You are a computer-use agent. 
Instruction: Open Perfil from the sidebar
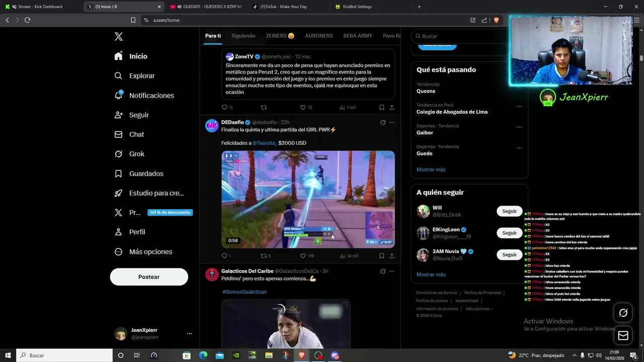[x=130, y=232]
